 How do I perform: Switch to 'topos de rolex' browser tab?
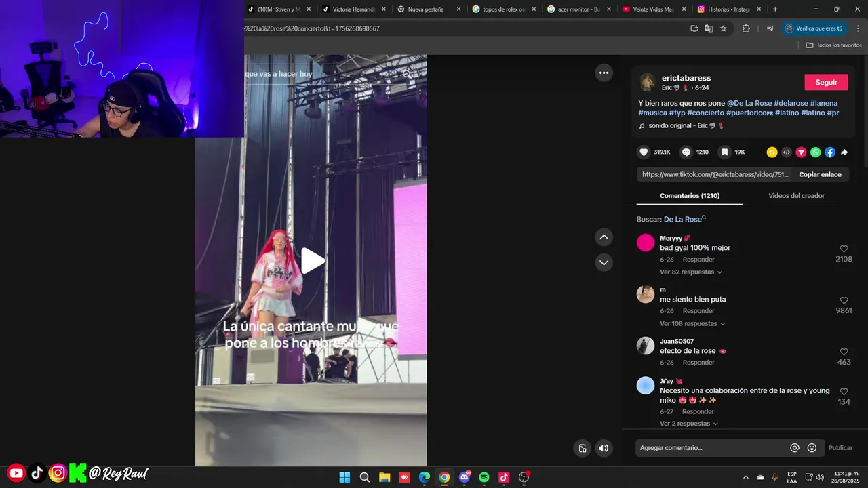point(503,9)
